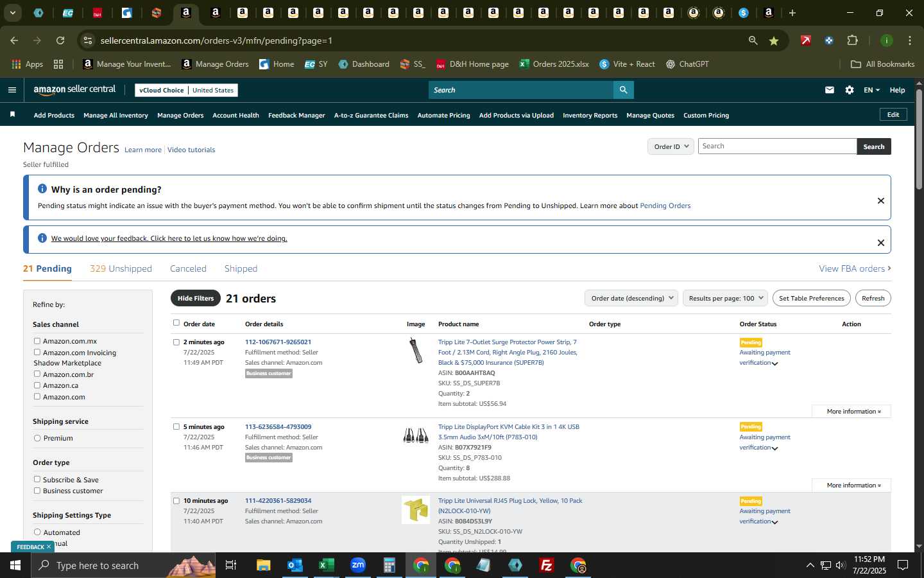
Task: Select the Automated shipping settings radio
Action: click(37, 532)
